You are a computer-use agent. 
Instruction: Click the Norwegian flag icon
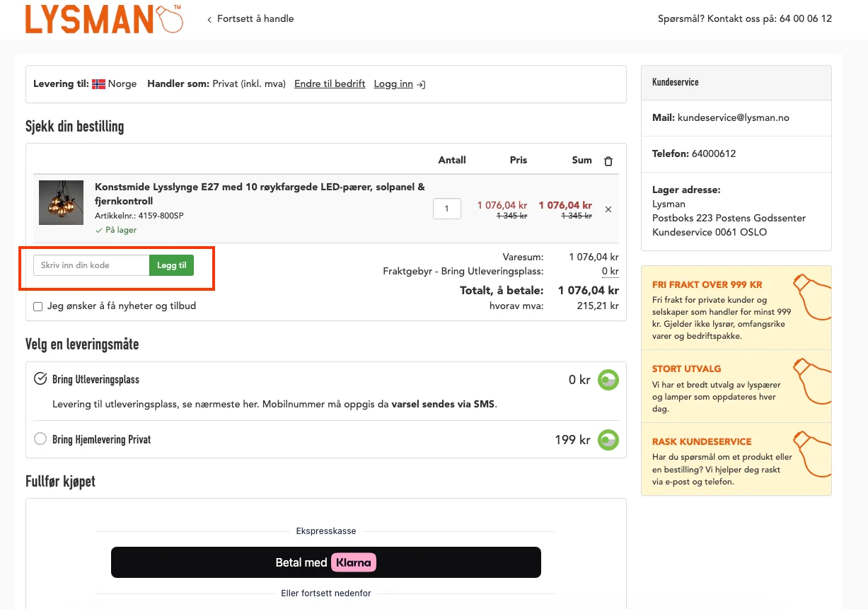tap(99, 83)
